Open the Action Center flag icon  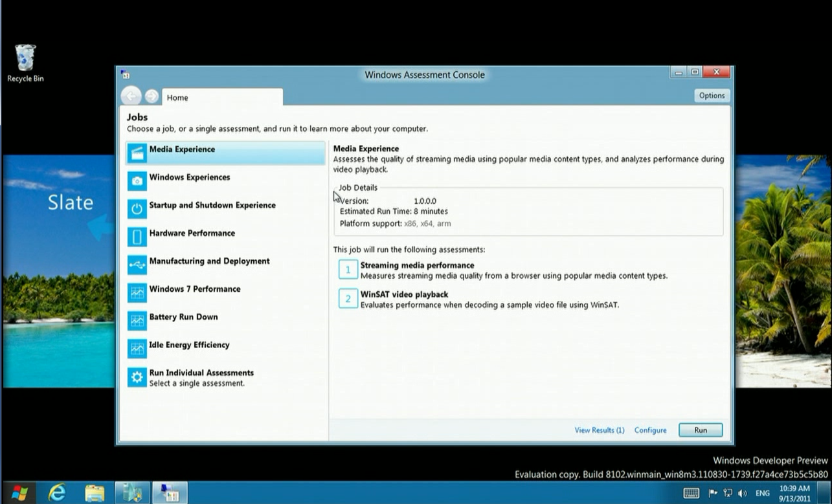pos(714,494)
